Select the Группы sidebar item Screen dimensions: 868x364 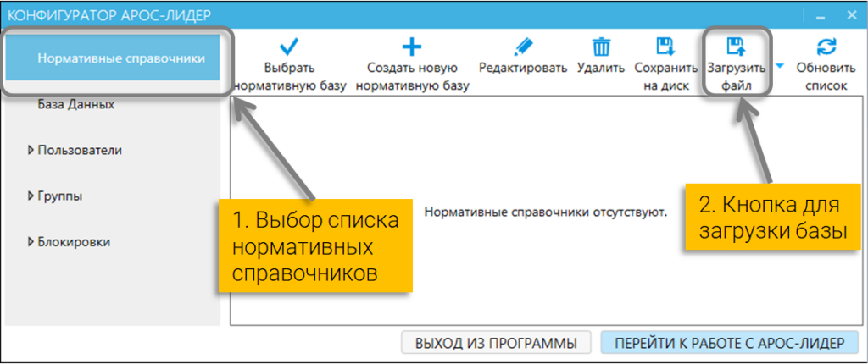click(x=60, y=196)
